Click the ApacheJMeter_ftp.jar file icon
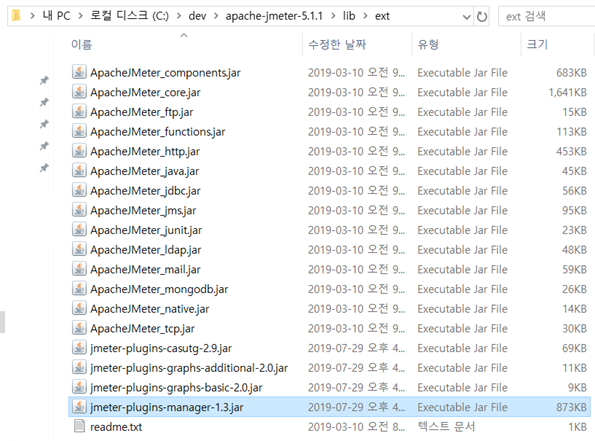This screenshot has width=595, height=441. (79, 112)
